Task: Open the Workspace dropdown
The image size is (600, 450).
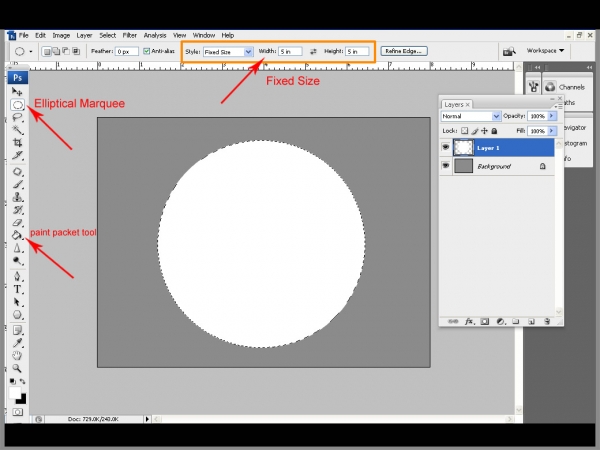Action: 545,51
